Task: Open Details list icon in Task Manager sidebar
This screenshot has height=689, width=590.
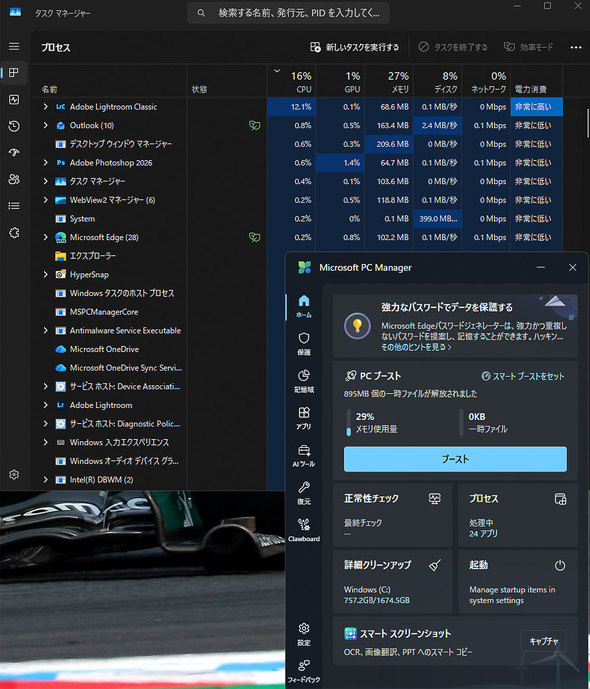Action: tap(14, 206)
